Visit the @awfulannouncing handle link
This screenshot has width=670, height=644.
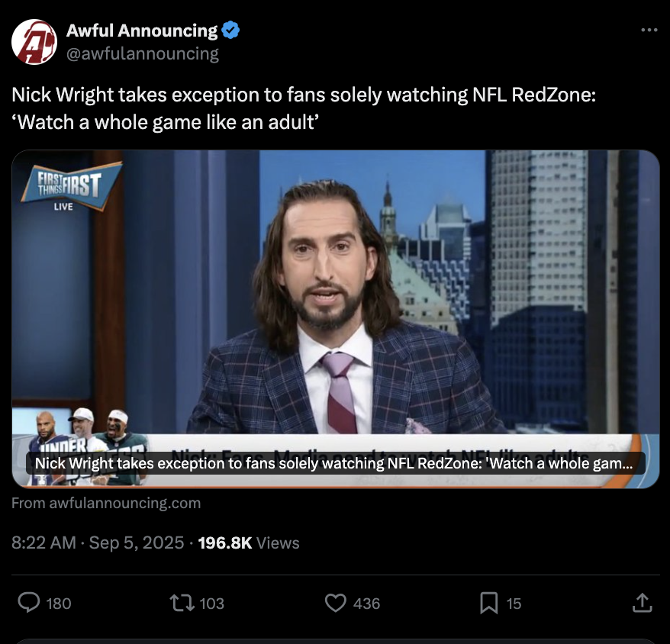coord(142,53)
